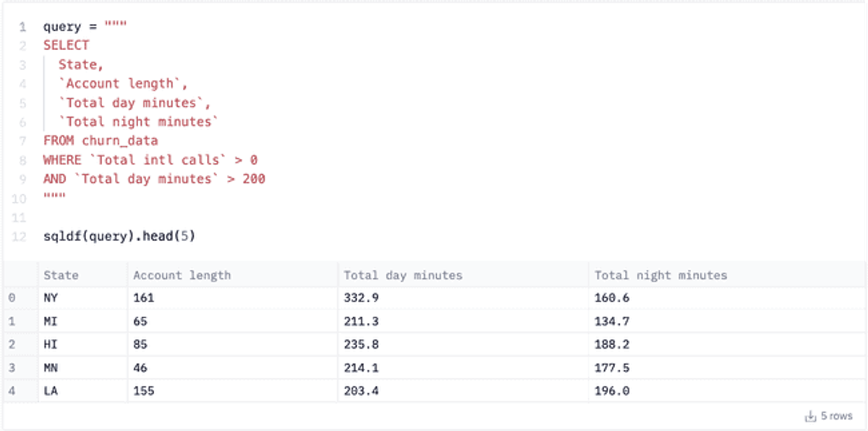Select the 235.8 cell in HI row
The image size is (868, 431).
[463, 345]
